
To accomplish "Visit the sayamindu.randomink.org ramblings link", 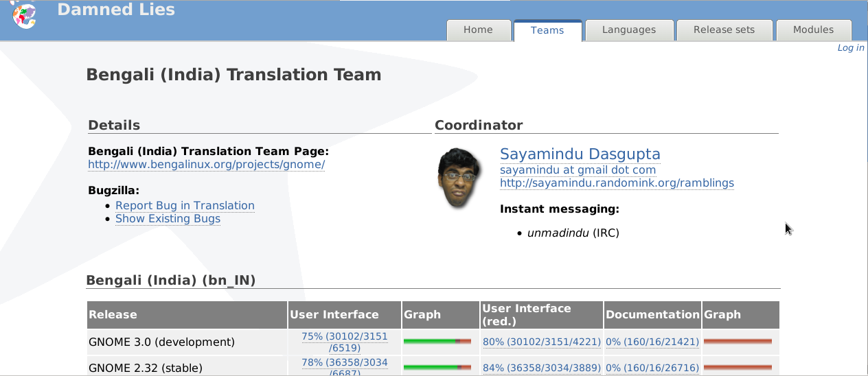I will (x=617, y=183).
